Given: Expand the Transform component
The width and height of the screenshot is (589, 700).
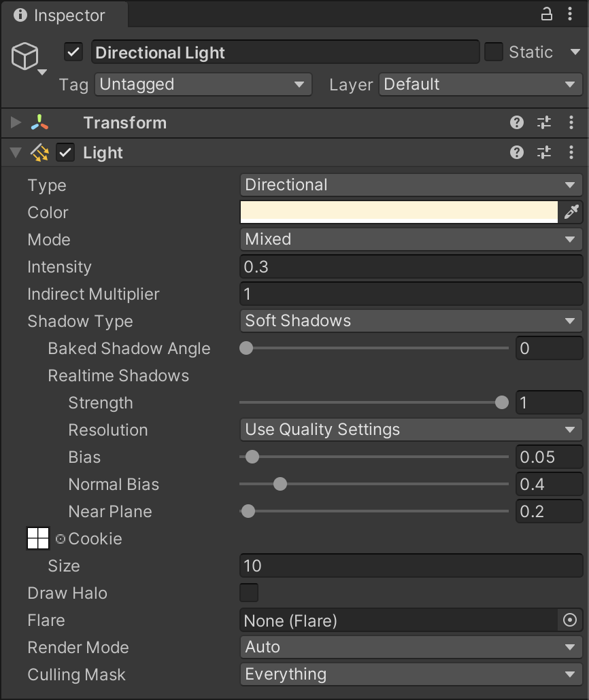Looking at the screenshot, I should 16,123.
